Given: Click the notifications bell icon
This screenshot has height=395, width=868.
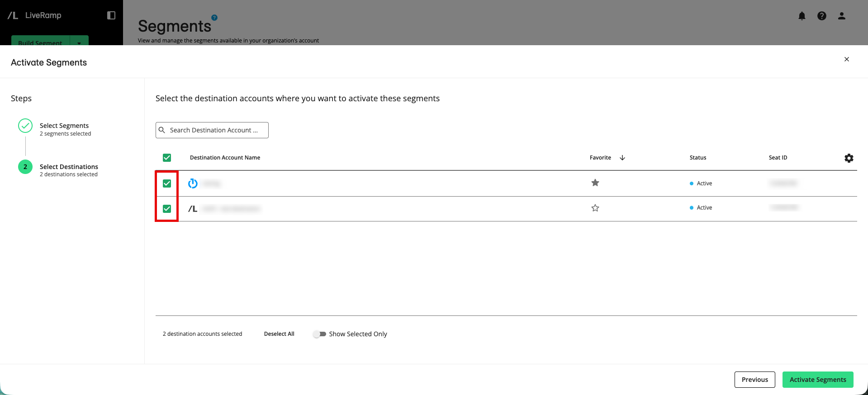Looking at the screenshot, I should pyautogui.click(x=802, y=16).
